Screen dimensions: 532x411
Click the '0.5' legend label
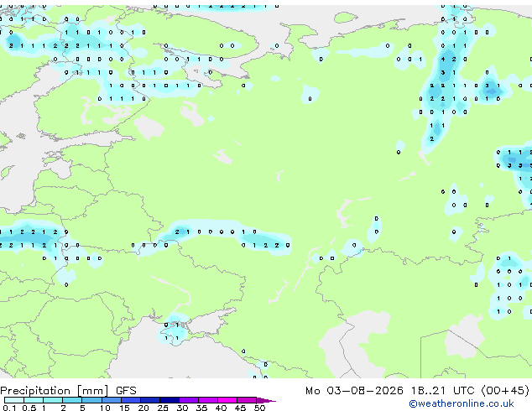tap(29, 408)
